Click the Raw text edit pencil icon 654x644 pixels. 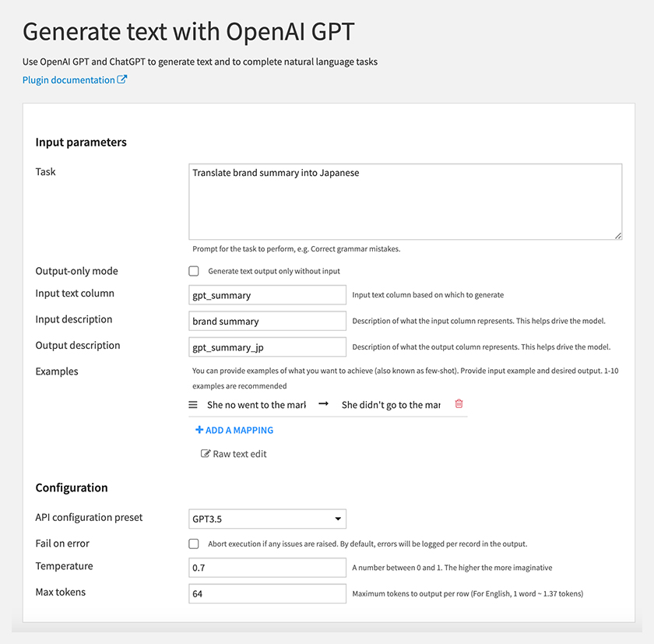[x=206, y=453]
